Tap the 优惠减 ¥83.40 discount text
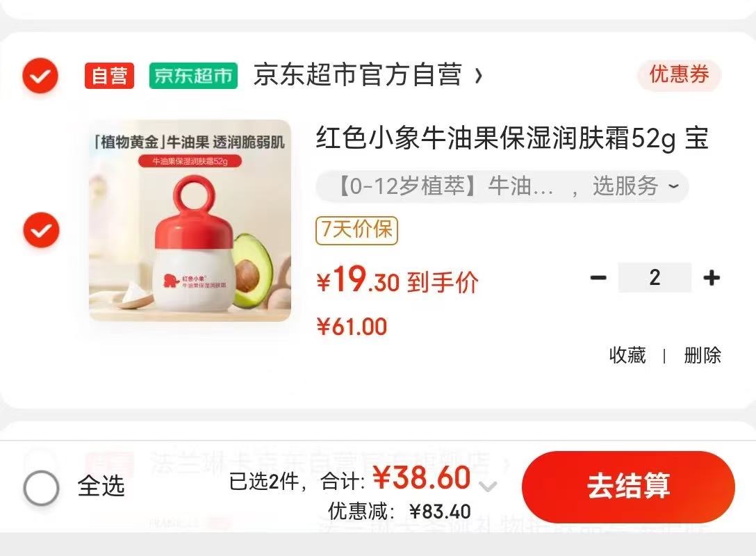Image resolution: width=756 pixels, height=556 pixels. 400,511
